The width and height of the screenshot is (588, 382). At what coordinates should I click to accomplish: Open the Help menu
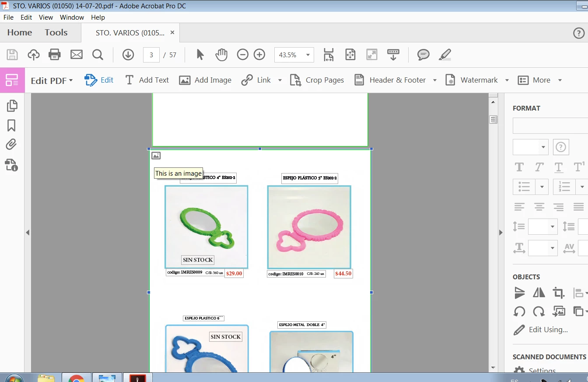point(98,17)
